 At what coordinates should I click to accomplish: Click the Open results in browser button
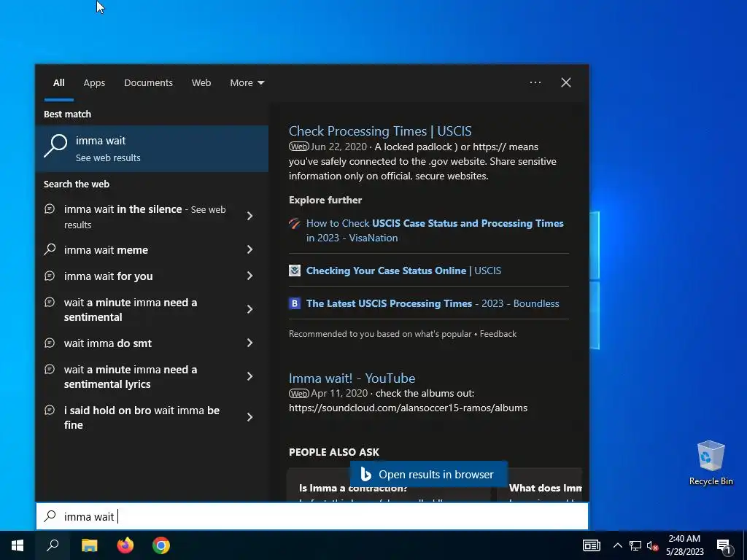point(428,474)
